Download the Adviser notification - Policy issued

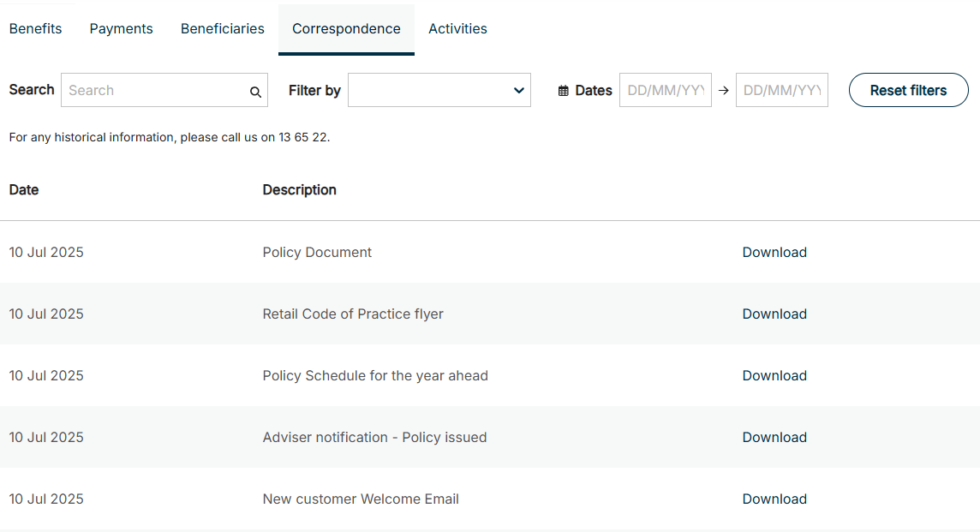pos(774,437)
